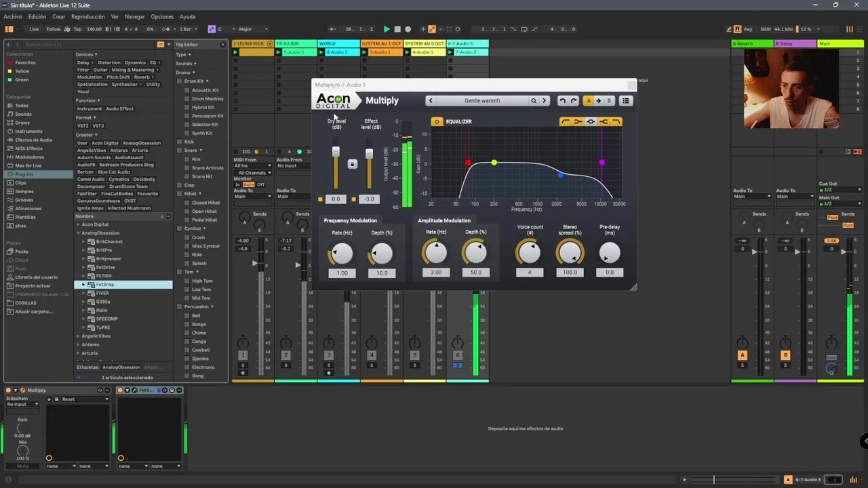
Task: Click the Tap tempo button
Action: (x=77, y=29)
